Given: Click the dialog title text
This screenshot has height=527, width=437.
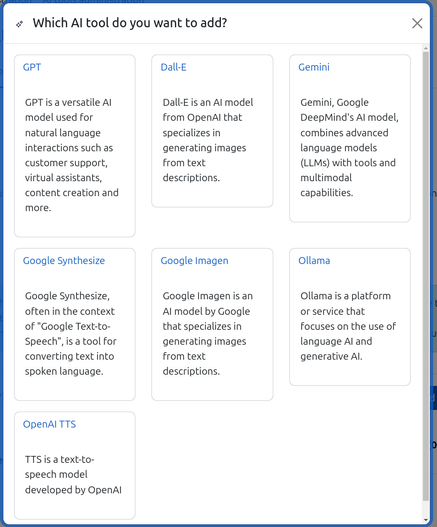Looking at the screenshot, I should pyautogui.click(x=130, y=23).
